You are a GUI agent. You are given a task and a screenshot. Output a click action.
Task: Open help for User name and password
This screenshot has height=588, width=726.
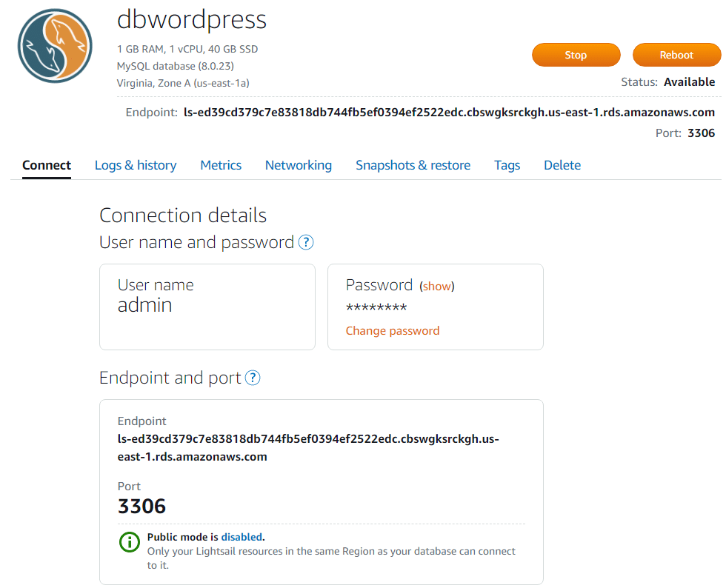pos(305,242)
